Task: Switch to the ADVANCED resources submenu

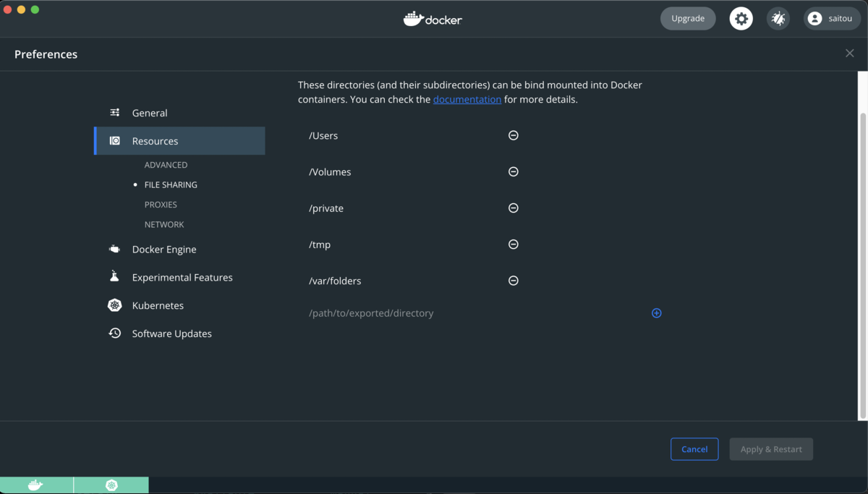Action: pos(166,165)
